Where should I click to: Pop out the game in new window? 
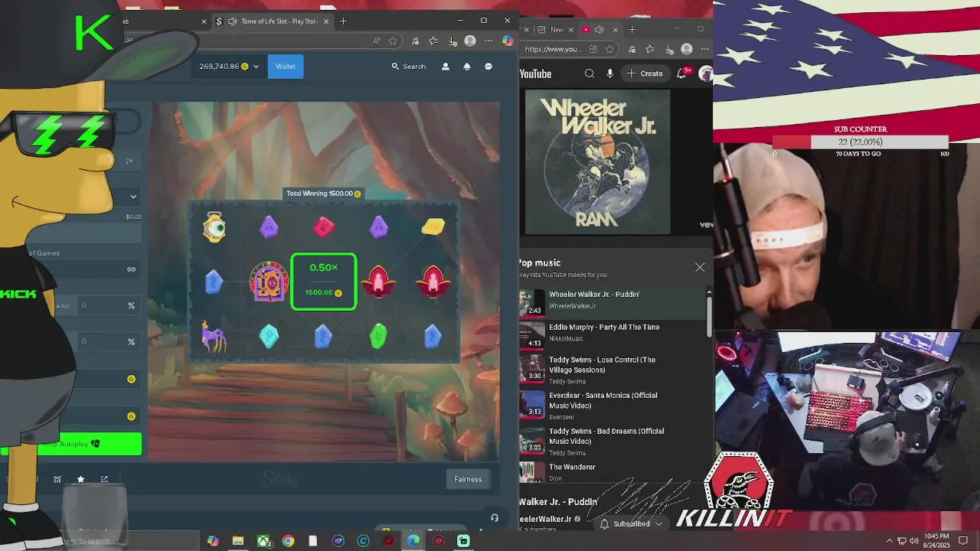click(x=104, y=479)
